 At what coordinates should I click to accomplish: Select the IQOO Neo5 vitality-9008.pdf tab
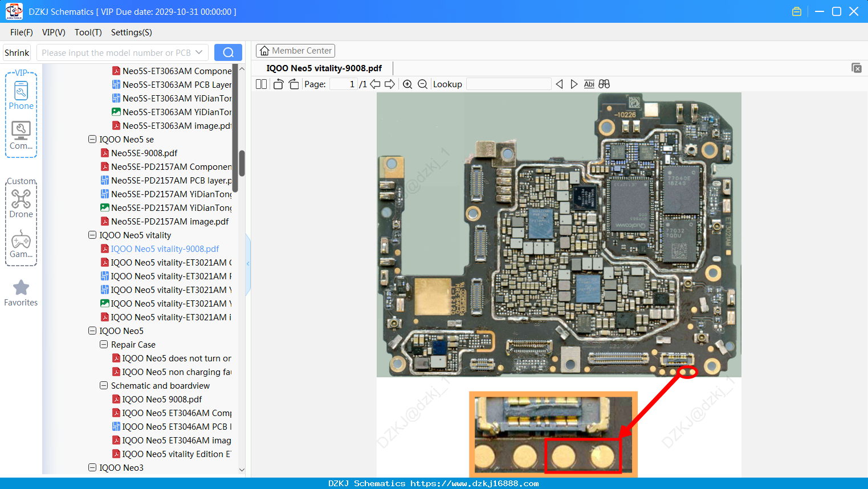(324, 68)
